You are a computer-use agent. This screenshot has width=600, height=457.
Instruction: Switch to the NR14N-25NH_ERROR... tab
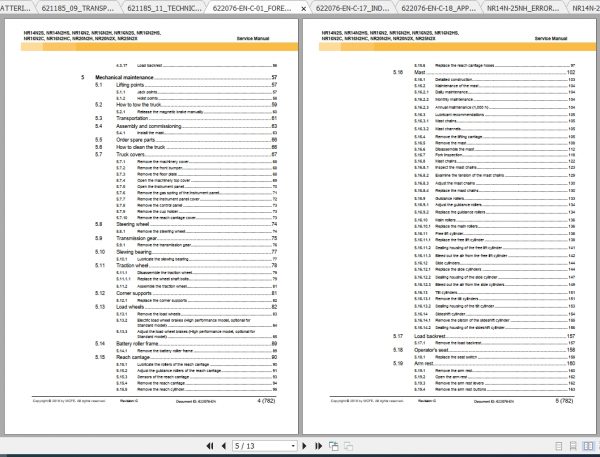pyautogui.click(x=523, y=8)
